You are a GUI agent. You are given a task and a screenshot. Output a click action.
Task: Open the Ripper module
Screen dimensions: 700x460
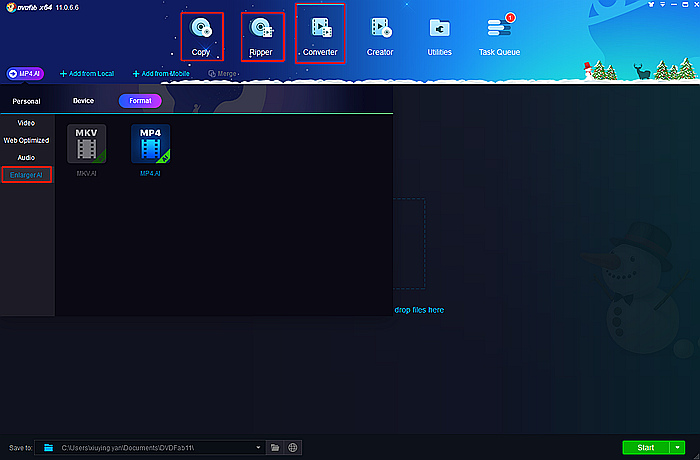[261, 35]
